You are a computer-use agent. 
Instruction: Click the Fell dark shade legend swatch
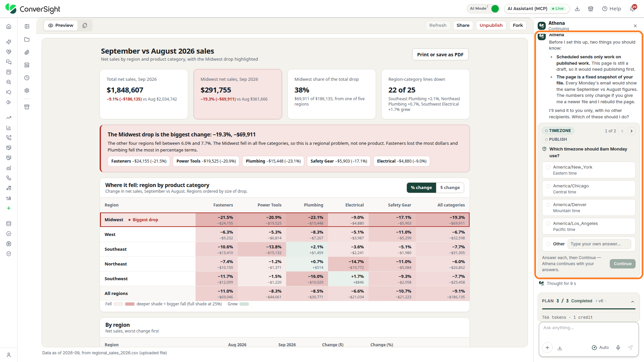[130, 304]
